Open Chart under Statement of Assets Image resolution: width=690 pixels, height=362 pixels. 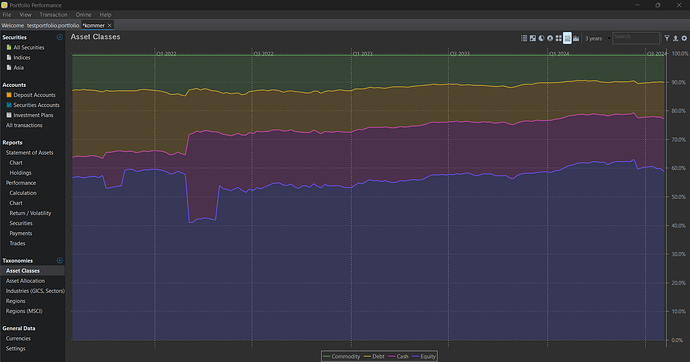pos(16,163)
